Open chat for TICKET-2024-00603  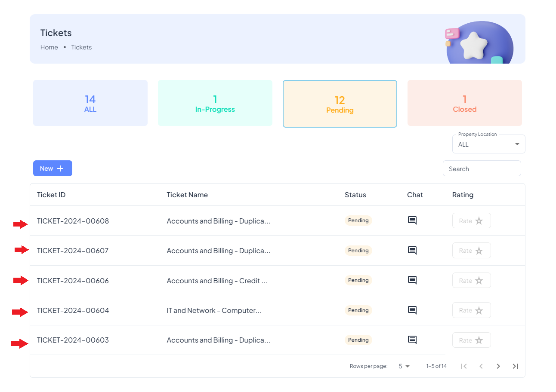[412, 340]
